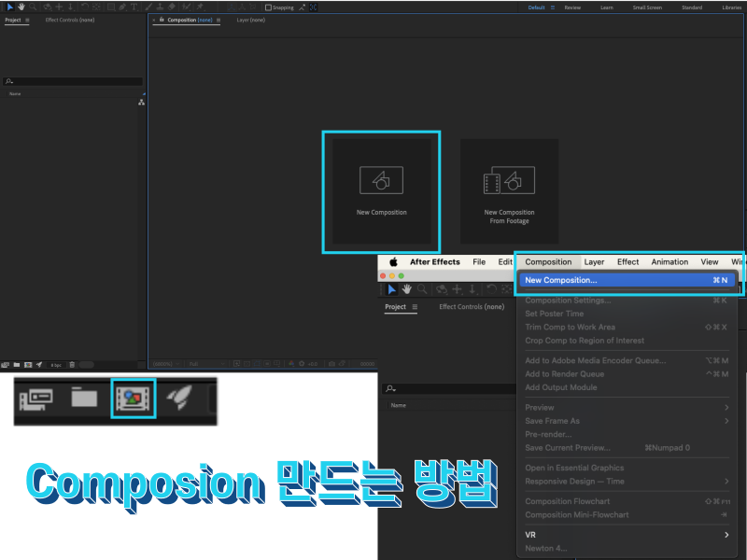The height and width of the screenshot is (560, 747).
Task: Select the Pen tool in top toolbar
Action: pos(122,7)
